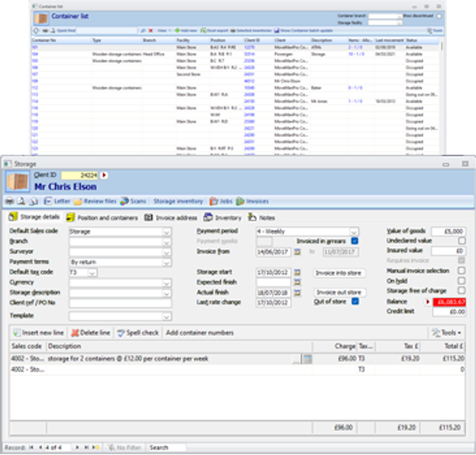Open Scans from Storage toolbar
This screenshot has height=455, width=476.
(133, 201)
